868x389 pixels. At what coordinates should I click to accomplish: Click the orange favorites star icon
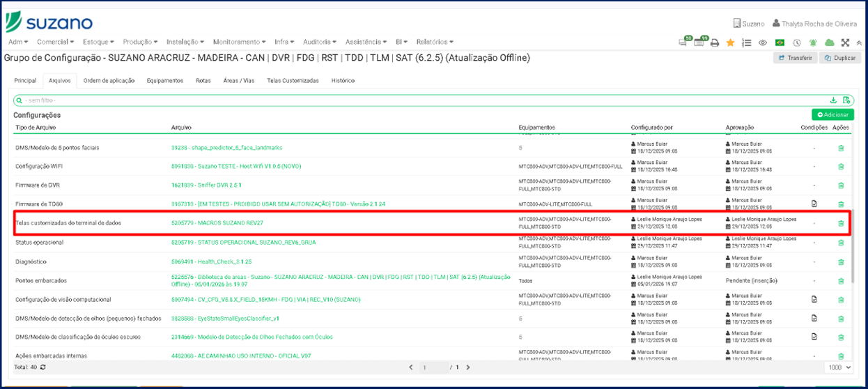tap(730, 43)
